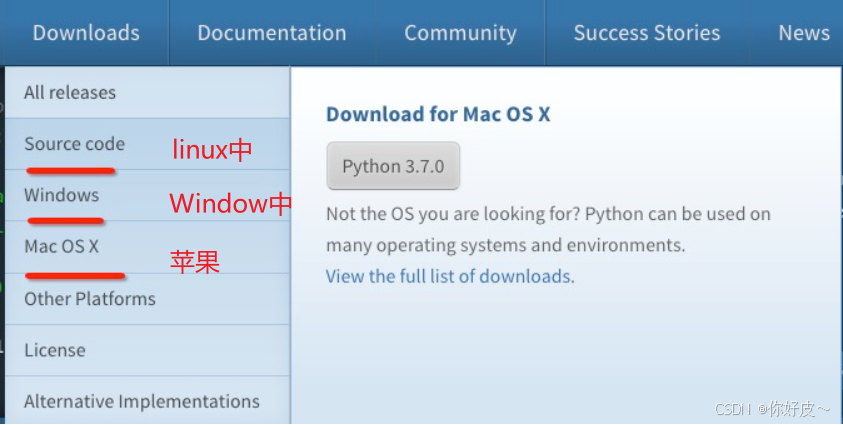This screenshot has height=425, width=843.
Task: Open the Documentation nav item
Action: click(272, 33)
